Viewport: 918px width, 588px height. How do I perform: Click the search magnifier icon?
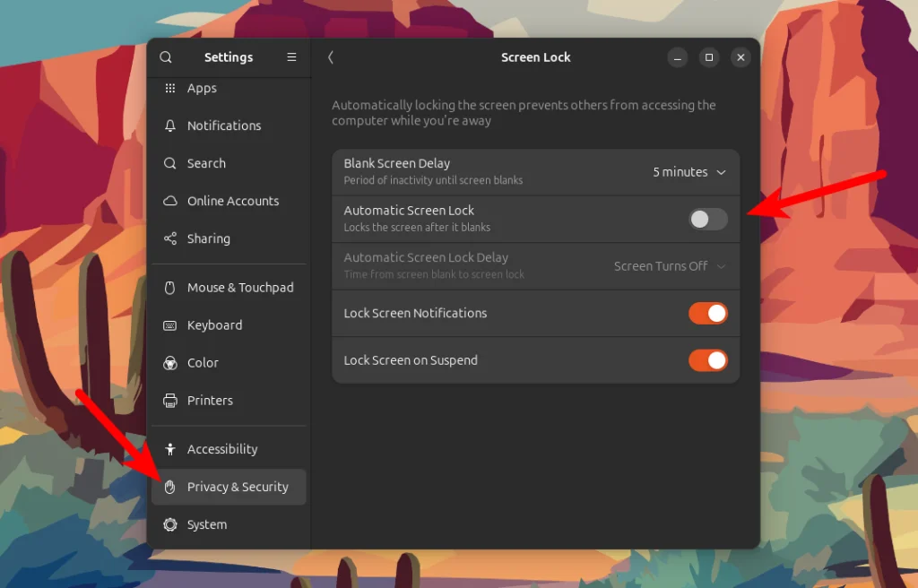166,56
